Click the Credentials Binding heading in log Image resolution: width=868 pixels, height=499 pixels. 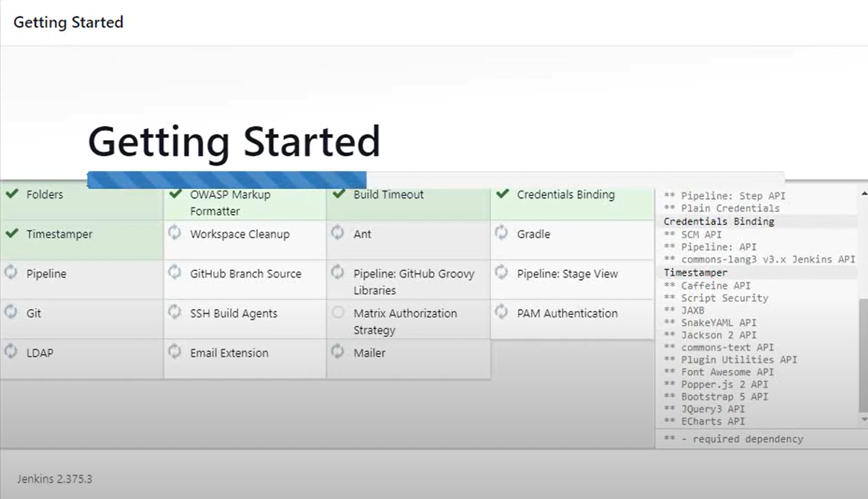(x=719, y=221)
